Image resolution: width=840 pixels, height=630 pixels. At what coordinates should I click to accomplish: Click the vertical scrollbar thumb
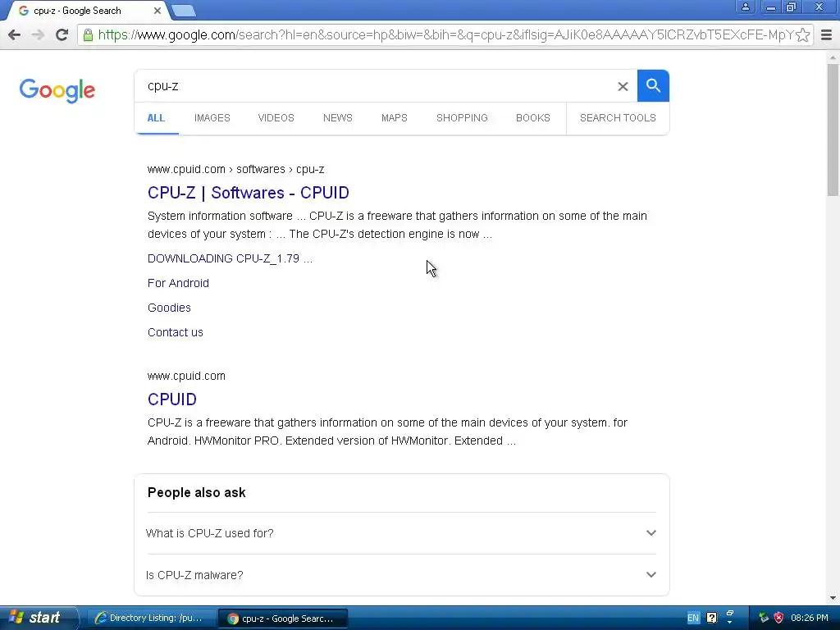click(833, 130)
